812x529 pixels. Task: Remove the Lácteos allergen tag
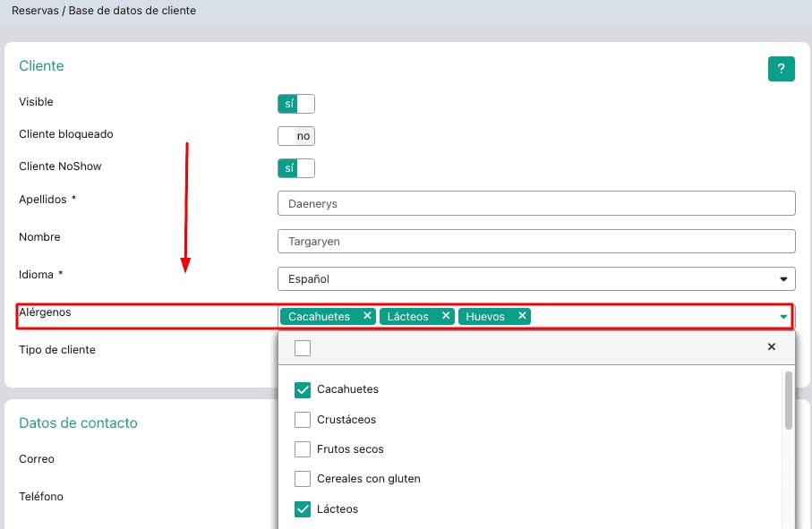pyautogui.click(x=445, y=315)
